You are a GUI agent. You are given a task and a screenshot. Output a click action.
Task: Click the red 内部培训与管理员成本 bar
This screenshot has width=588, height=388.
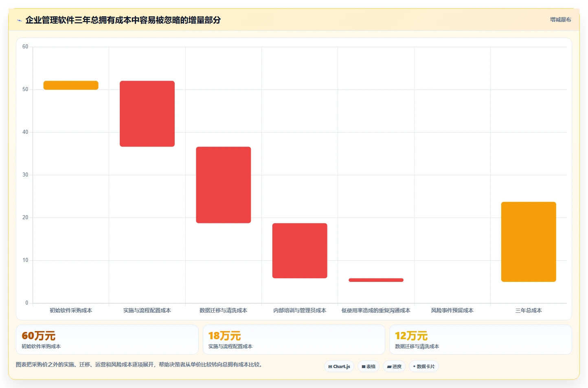tap(300, 251)
